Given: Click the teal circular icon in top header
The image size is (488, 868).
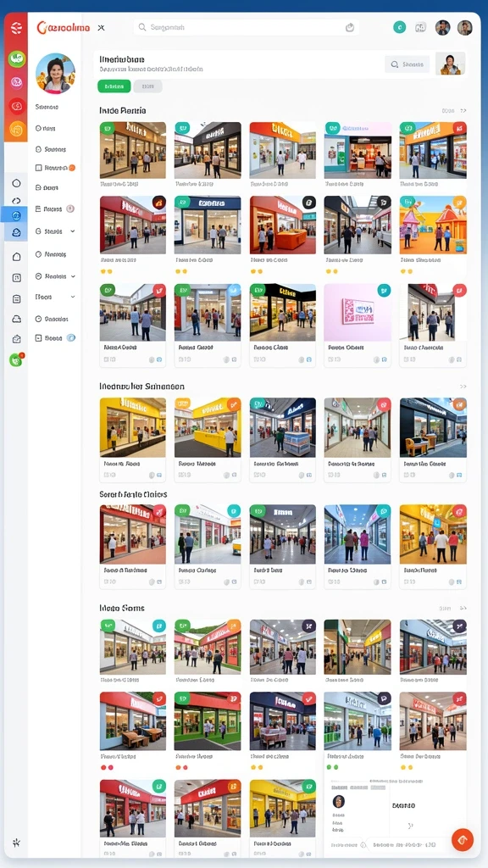Looking at the screenshot, I should [400, 27].
